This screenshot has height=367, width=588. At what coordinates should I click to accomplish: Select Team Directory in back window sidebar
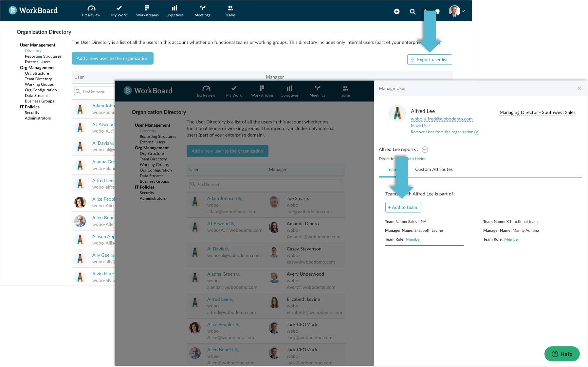click(38, 79)
